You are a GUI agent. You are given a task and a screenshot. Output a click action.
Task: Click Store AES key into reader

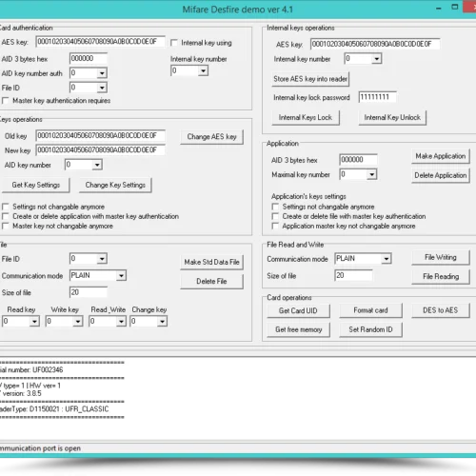(x=310, y=79)
